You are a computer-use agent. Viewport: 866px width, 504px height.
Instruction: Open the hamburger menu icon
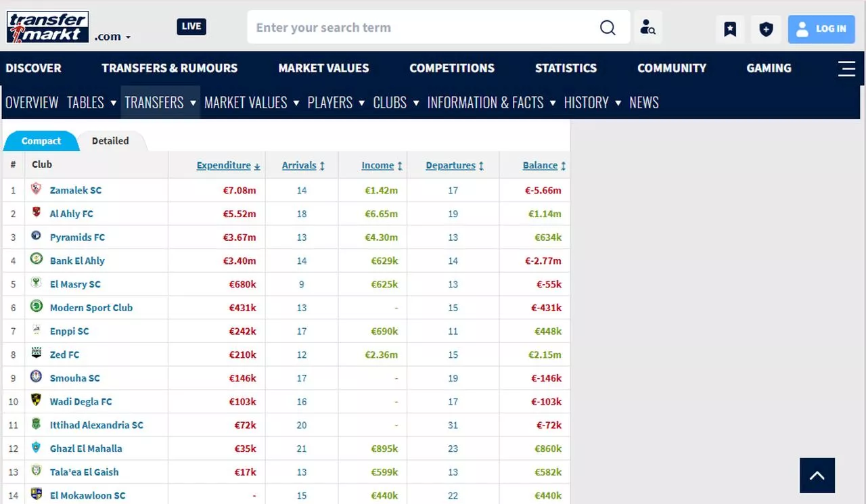[x=846, y=68]
